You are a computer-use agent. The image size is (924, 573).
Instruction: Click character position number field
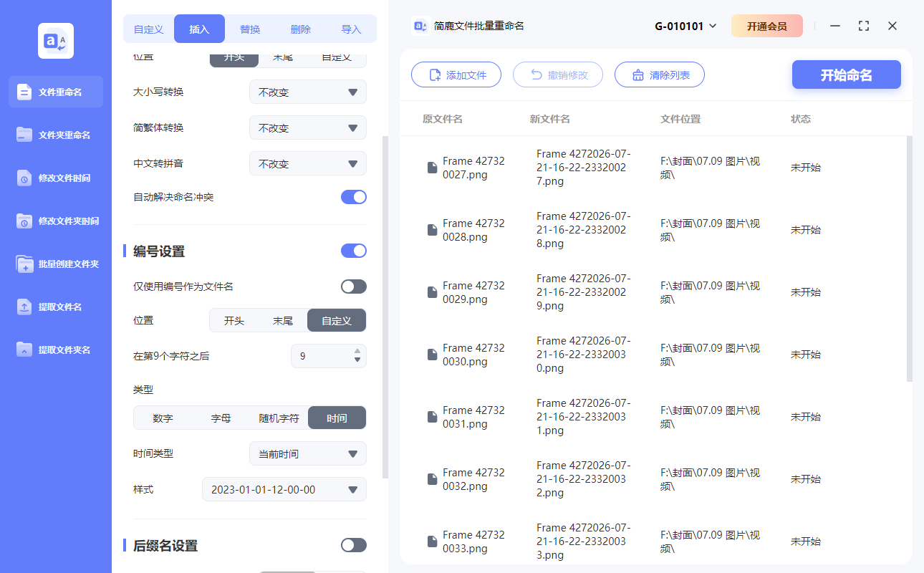coord(329,355)
